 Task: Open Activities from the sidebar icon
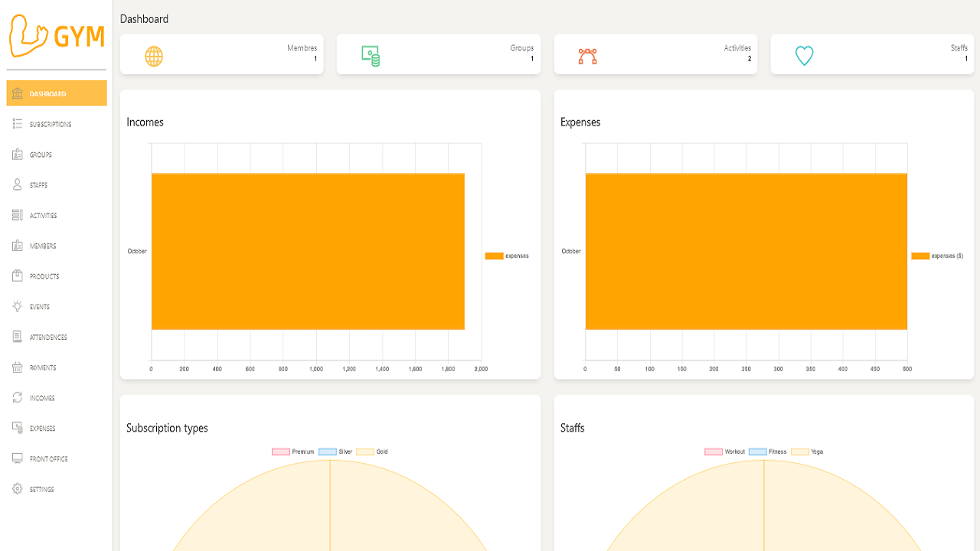(x=17, y=215)
